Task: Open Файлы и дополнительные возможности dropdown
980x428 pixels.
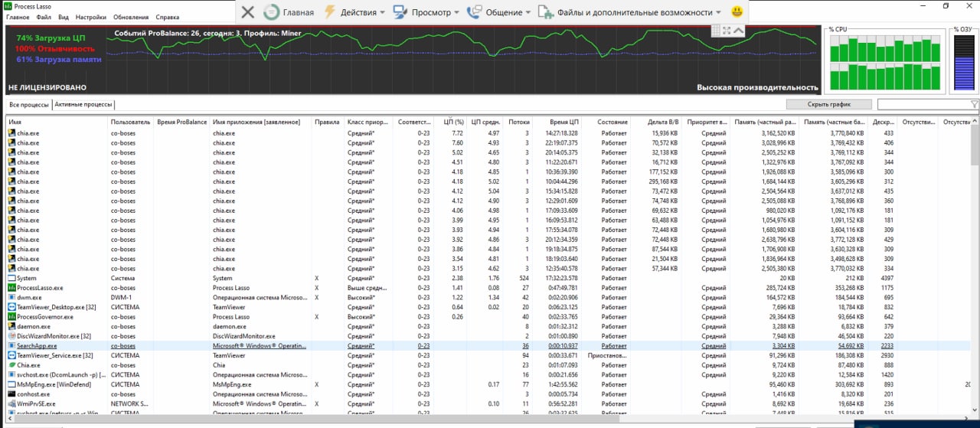Action: (629, 11)
